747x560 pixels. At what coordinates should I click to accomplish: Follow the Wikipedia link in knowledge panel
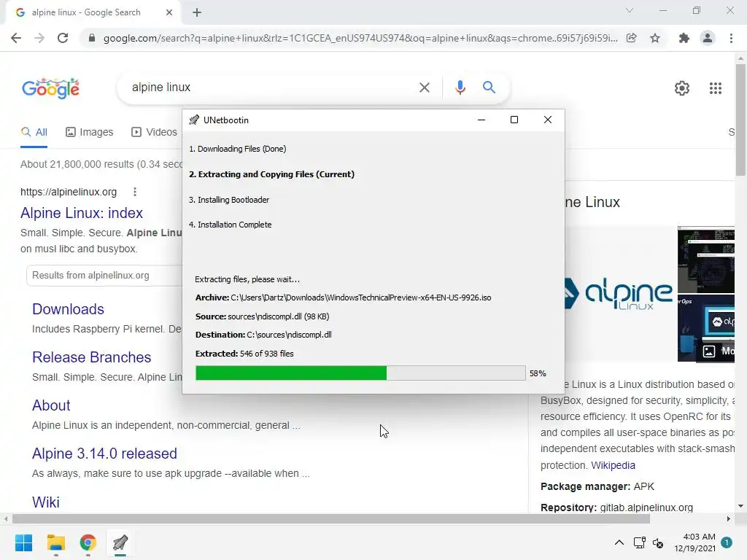(x=613, y=465)
